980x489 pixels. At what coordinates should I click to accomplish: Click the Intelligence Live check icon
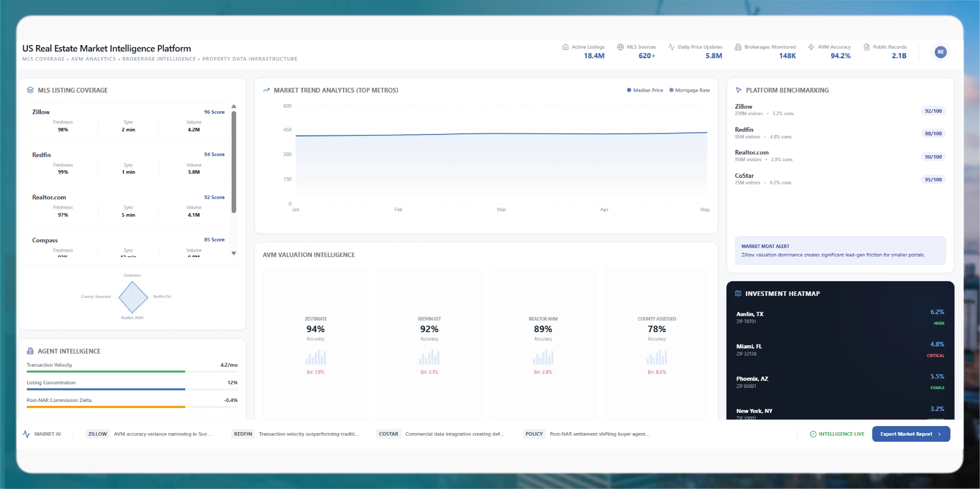click(813, 434)
